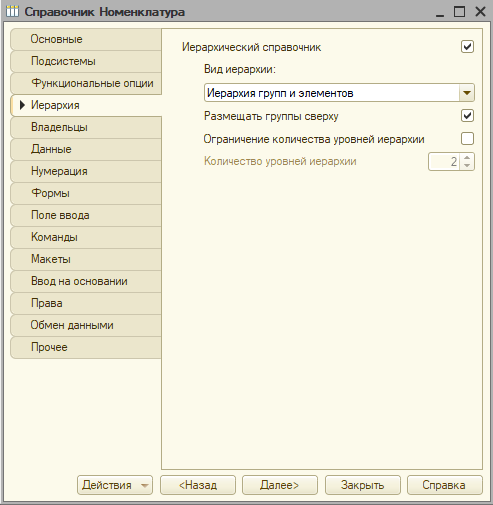Enable Ограничение количества уровней иерархии
This screenshot has width=493, height=505.
(467, 138)
